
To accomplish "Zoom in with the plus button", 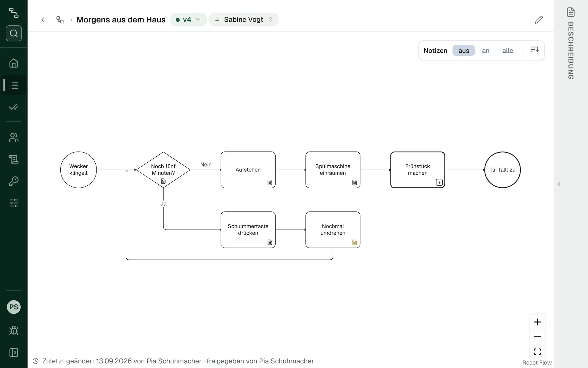I will [537, 322].
